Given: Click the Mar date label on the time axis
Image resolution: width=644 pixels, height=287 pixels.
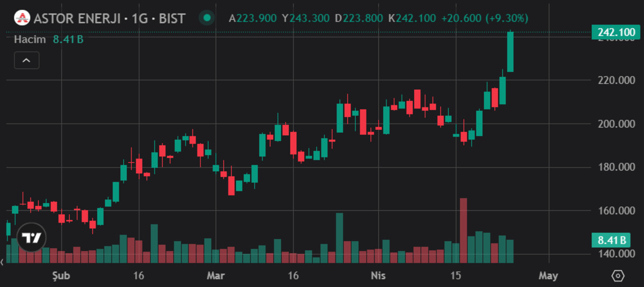Looking at the screenshot, I should coord(216,276).
